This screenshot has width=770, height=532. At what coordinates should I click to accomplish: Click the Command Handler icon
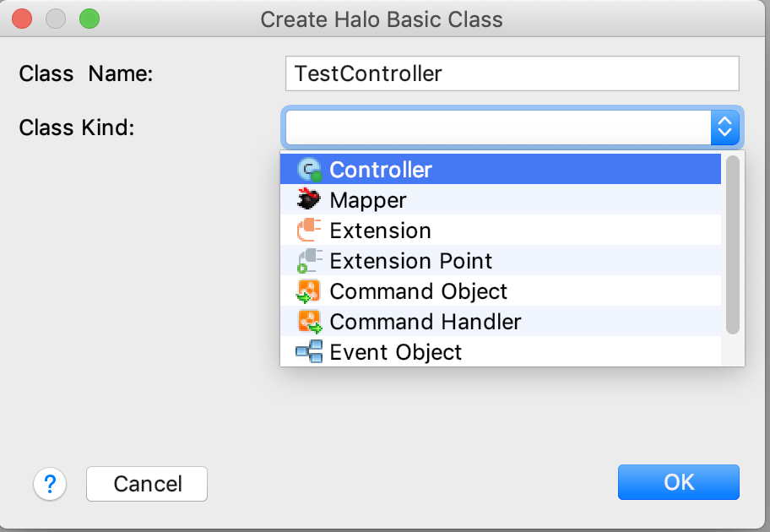(310, 322)
